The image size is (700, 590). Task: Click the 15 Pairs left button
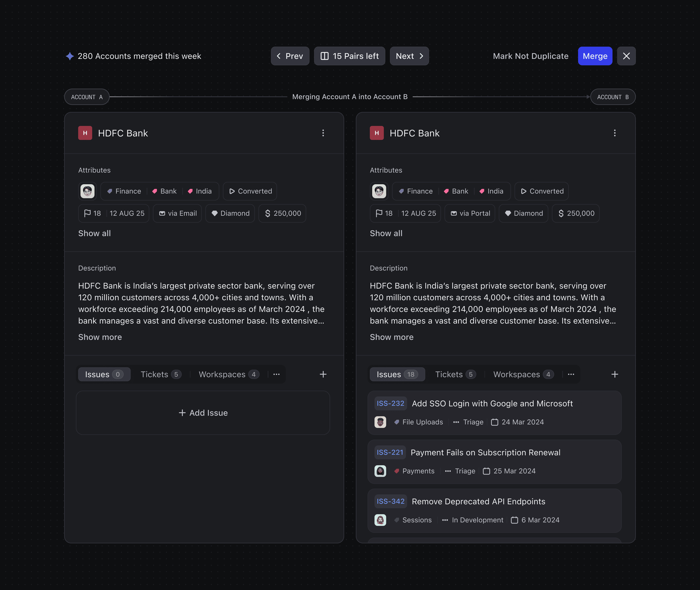(x=349, y=56)
